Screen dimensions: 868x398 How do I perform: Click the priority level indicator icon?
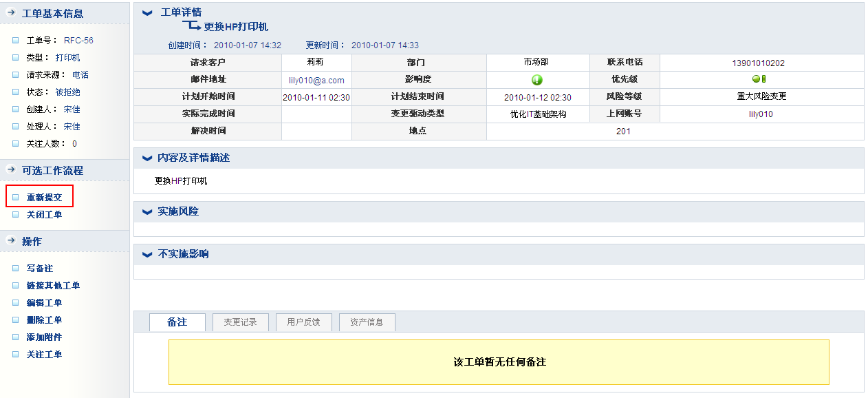(x=759, y=79)
